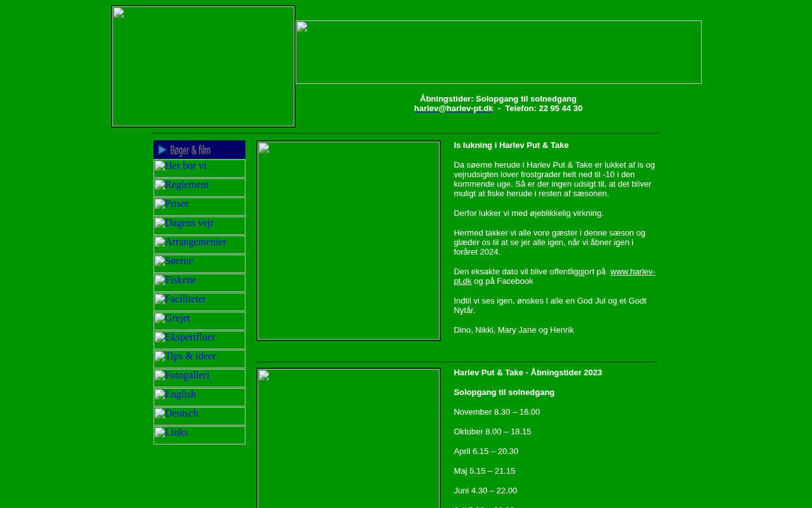Open the Grejet menu entry
Image resolution: width=812 pixels, height=508 pixels.
199,321
